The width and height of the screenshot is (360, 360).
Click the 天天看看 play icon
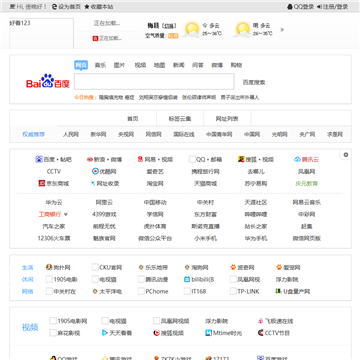pyautogui.click(x=104, y=333)
